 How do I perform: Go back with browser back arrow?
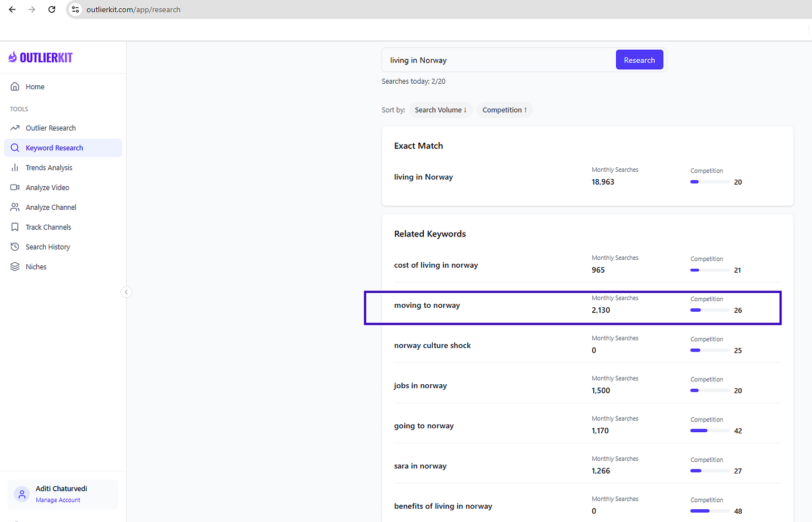[x=12, y=9]
